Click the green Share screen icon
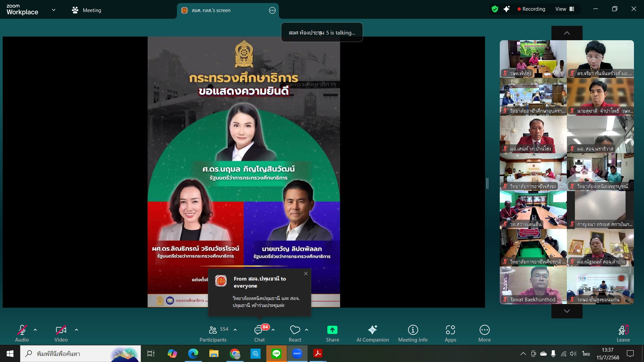Screen dimensions: 644x362 [332, 330]
